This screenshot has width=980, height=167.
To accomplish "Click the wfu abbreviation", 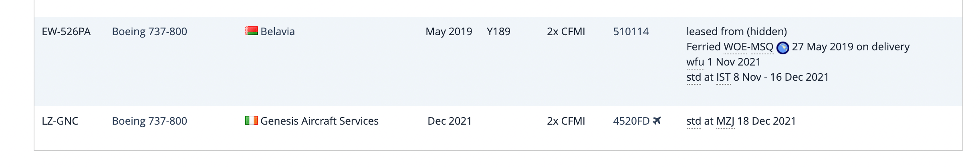I will [695, 62].
